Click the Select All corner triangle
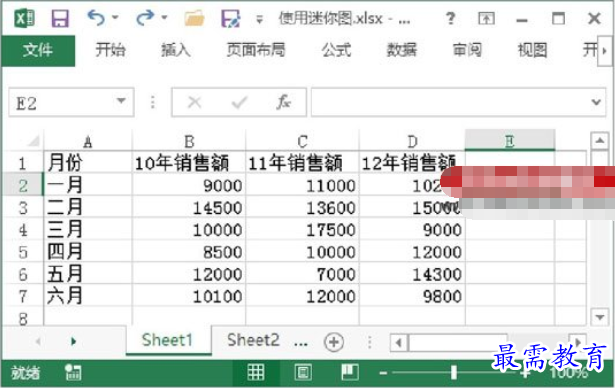The image size is (615, 388). tap(33, 140)
